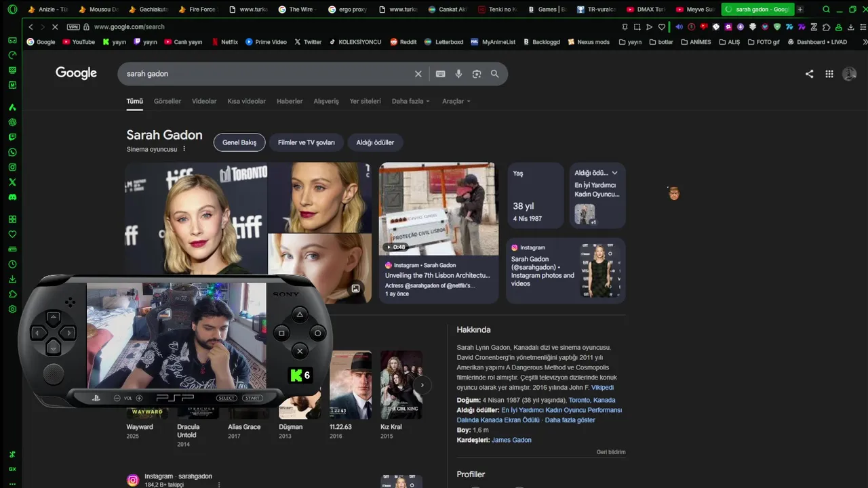Open the Google account avatar
This screenshot has height=488, width=868.
[849, 74]
